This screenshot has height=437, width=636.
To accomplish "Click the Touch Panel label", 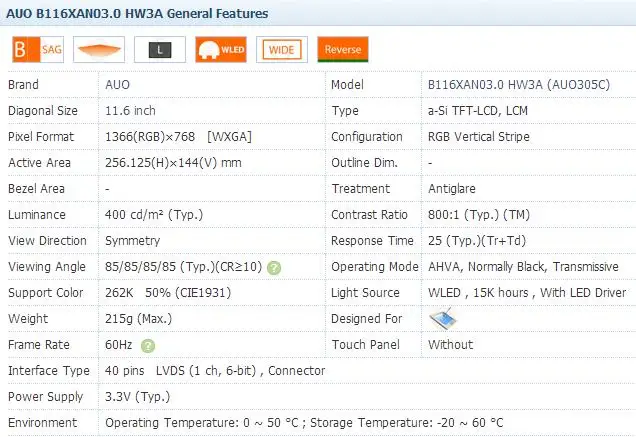I will [365, 344].
